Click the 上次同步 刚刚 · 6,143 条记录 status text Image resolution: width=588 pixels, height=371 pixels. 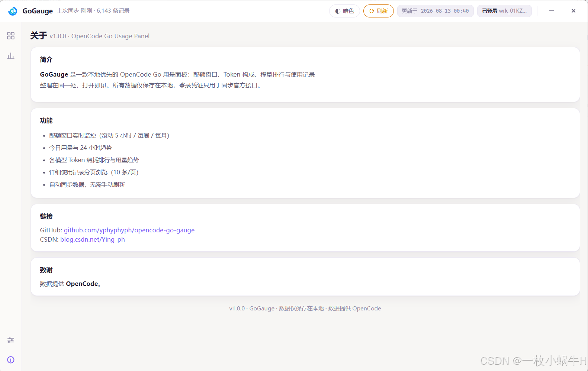pos(93,11)
